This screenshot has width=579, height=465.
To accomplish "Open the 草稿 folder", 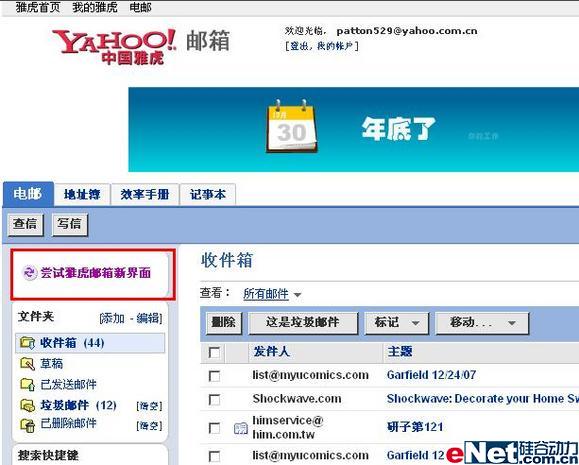I will tap(51, 364).
